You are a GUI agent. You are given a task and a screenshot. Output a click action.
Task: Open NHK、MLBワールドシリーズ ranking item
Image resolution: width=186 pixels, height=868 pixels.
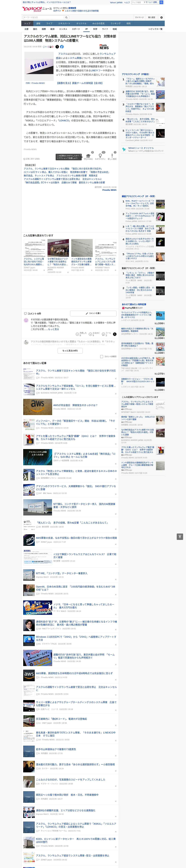pos(140,203)
